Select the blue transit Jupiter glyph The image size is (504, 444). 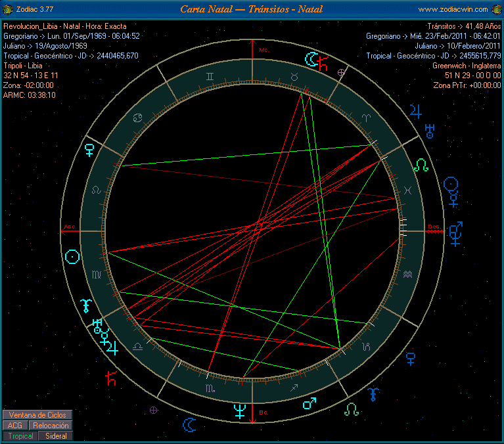coord(415,112)
